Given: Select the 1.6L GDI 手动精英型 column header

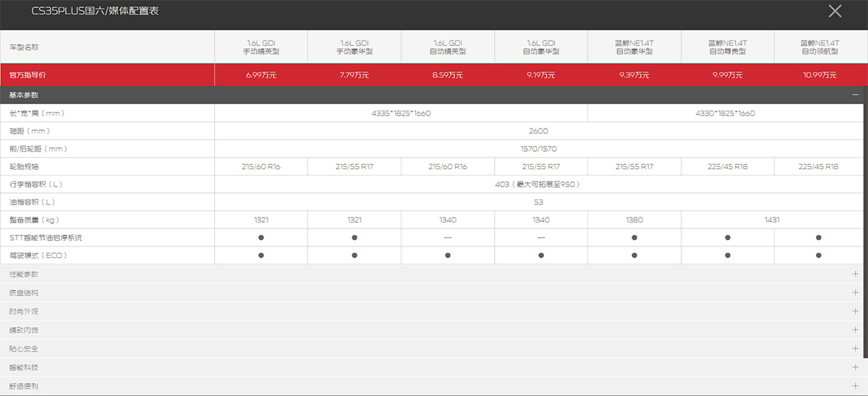Looking at the screenshot, I should pos(261,47).
